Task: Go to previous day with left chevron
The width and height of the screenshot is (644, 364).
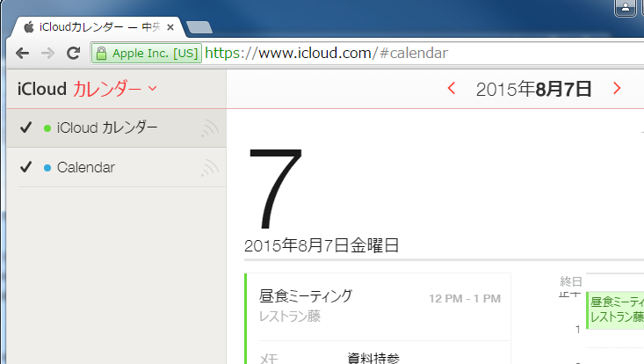Action: (452, 88)
